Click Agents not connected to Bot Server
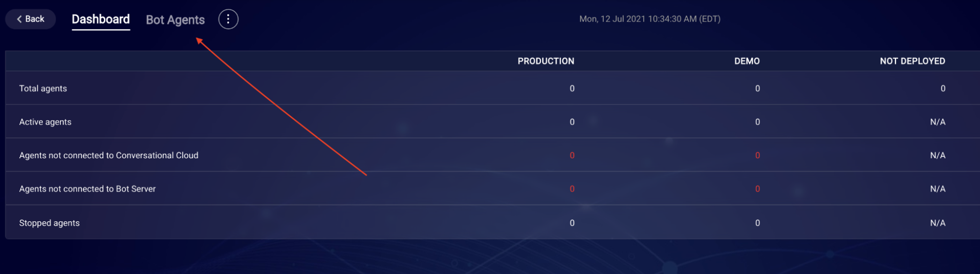The image size is (980, 274). pos(87,188)
